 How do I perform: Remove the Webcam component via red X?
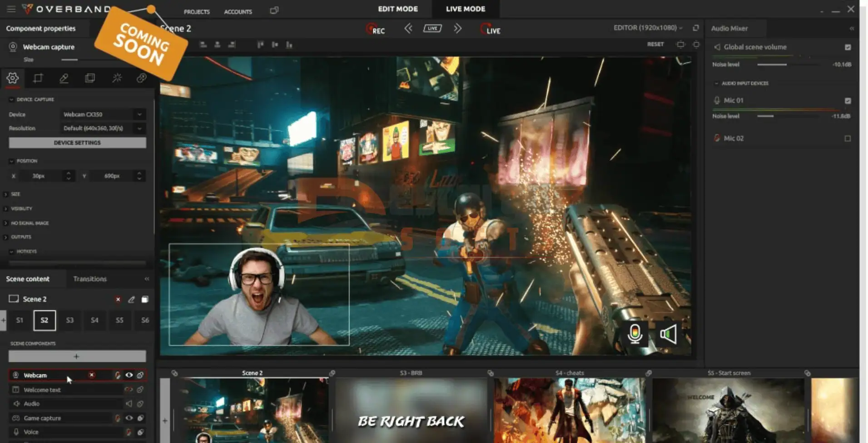(x=92, y=375)
